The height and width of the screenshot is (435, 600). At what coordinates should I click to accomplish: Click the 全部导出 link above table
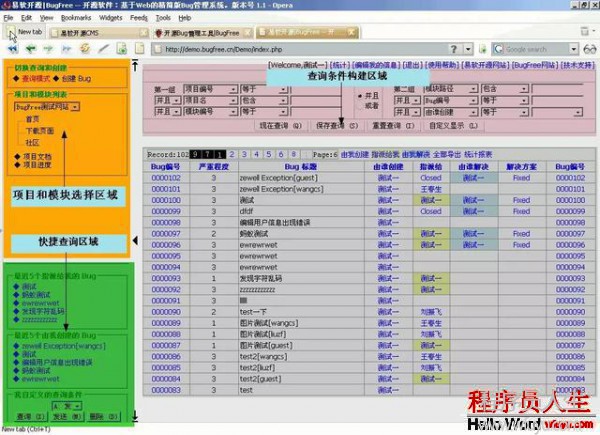point(447,155)
